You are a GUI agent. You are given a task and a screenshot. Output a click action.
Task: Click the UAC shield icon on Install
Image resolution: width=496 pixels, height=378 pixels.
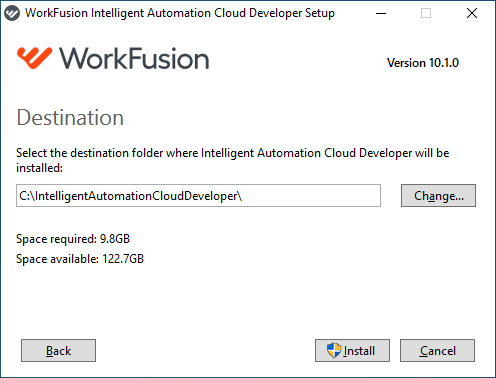pyautogui.click(x=334, y=350)
